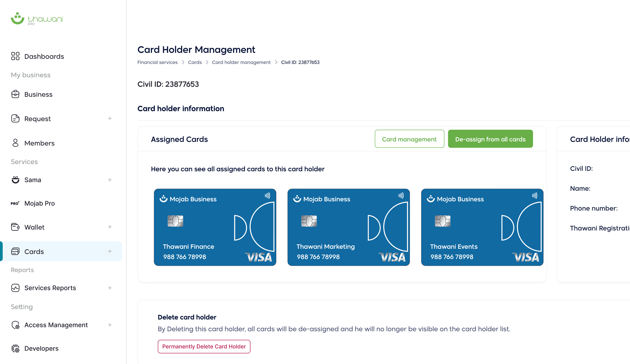Click the Thawani Pay logo
The height and width of the screenshot is (364, 630).
point(36,19)
